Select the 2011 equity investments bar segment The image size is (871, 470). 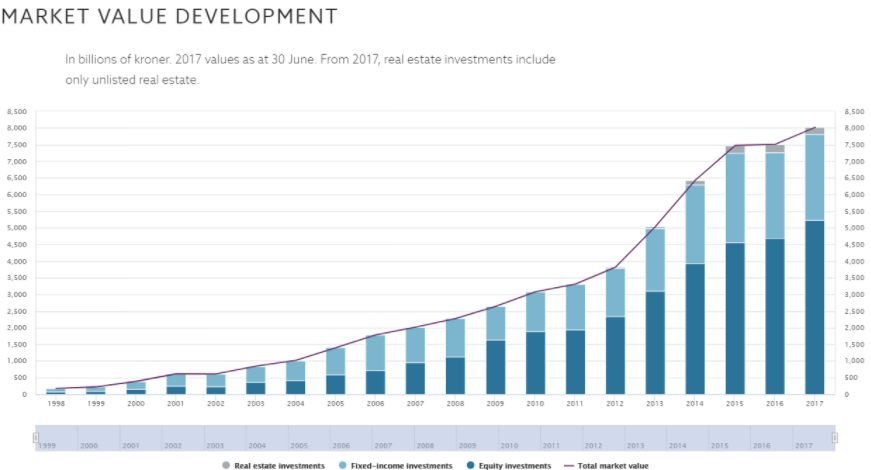coord(575,362)
